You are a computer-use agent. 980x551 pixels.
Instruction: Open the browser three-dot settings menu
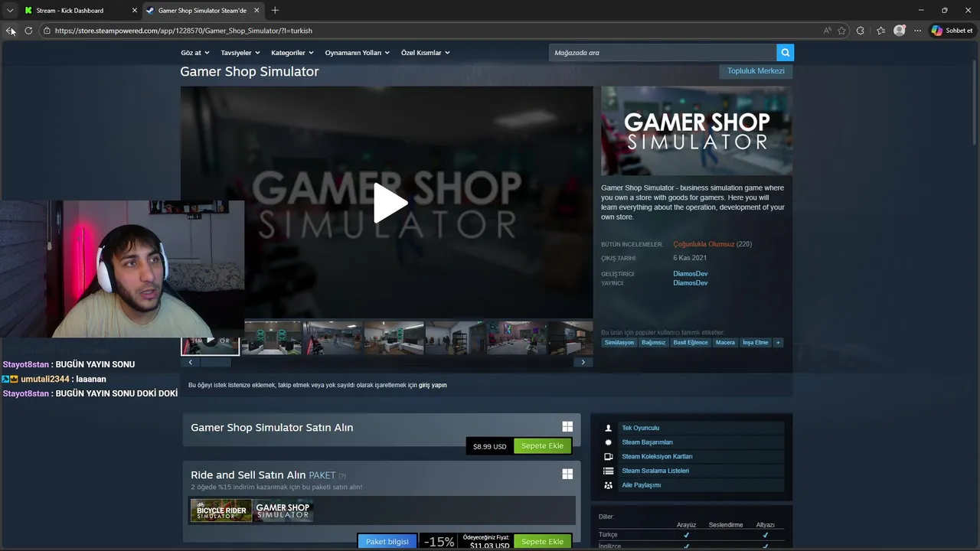point(916,31)
